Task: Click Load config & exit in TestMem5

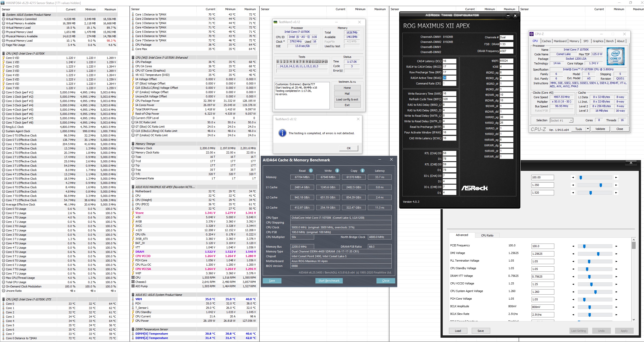Action: tap(347, 99)
